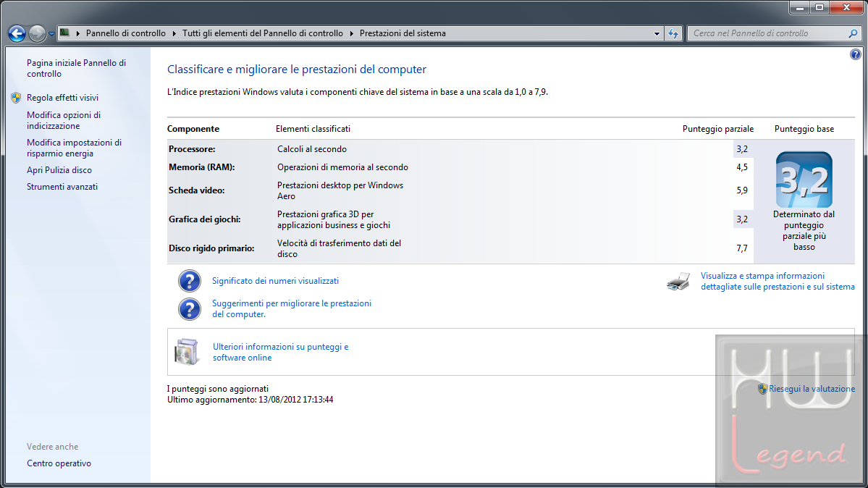
Task: Click shield icon beside Riesegui la valutazione
Action: (x=762, y=389)
